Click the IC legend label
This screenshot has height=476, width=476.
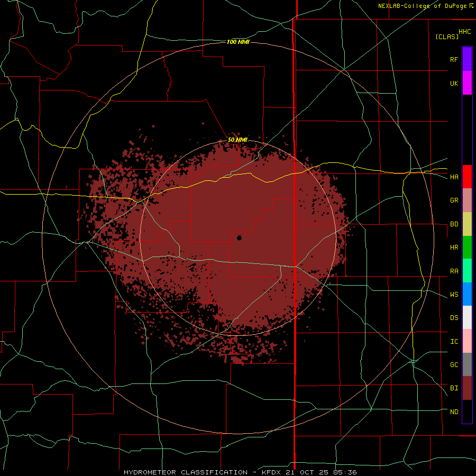click(454, 342)
